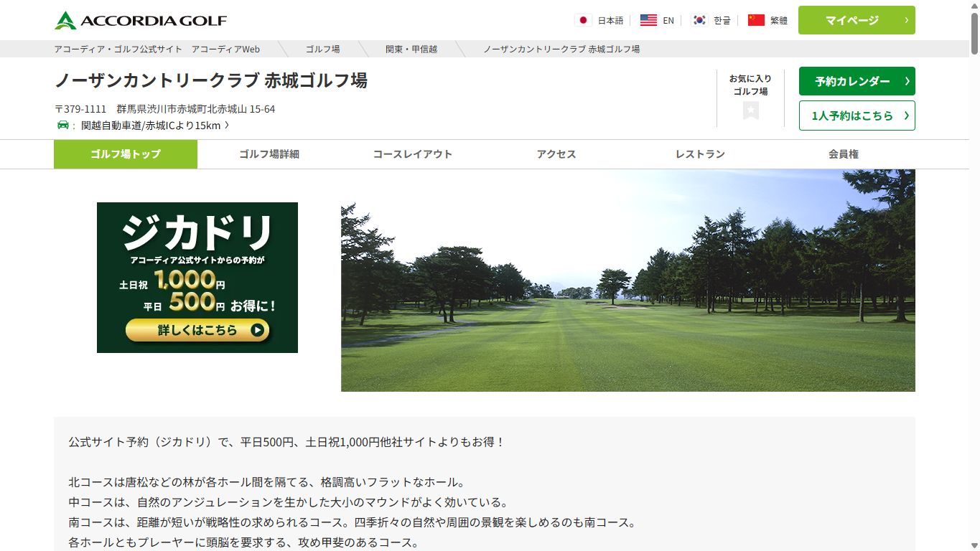The height and width of the screenshot is (551, 980).
Task: Click the ノーザンカントリークラブ 赤城ゴルフ場 breadcrumb
Action: (561, 49)
